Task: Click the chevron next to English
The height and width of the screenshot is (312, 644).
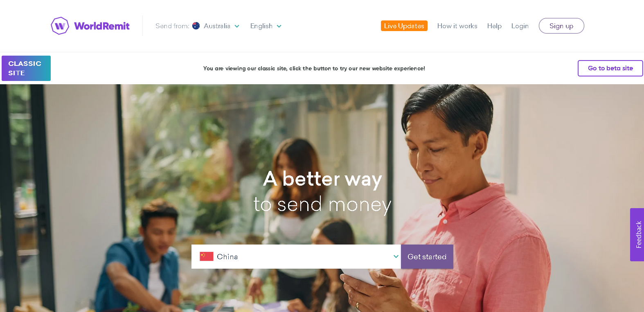Action: [x=279, y=26]
